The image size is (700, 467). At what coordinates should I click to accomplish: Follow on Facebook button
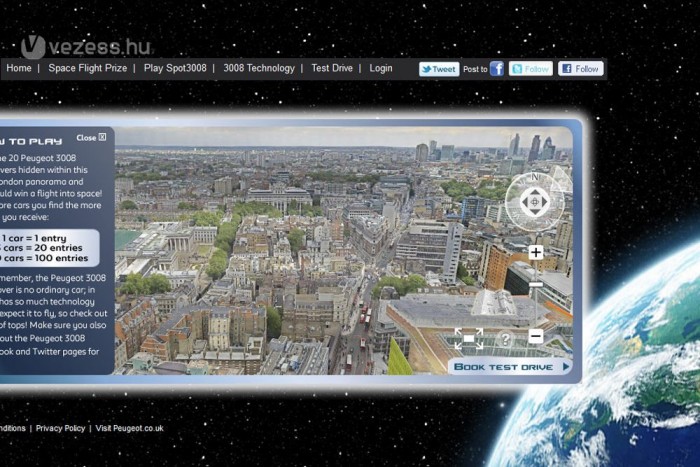click(580, 69)
